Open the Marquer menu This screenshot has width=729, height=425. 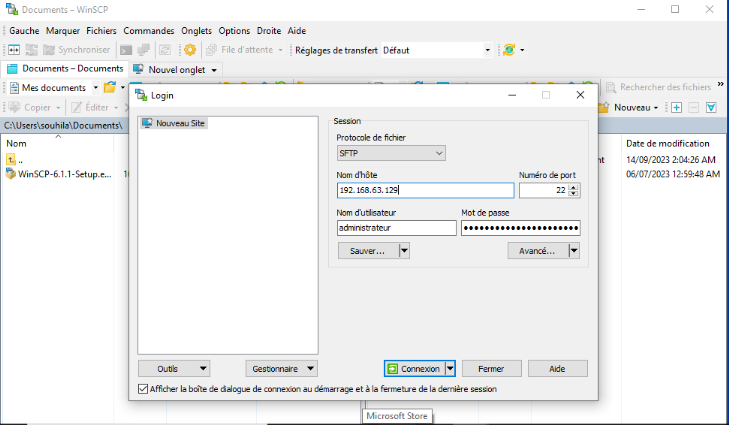tap(63, 31)
